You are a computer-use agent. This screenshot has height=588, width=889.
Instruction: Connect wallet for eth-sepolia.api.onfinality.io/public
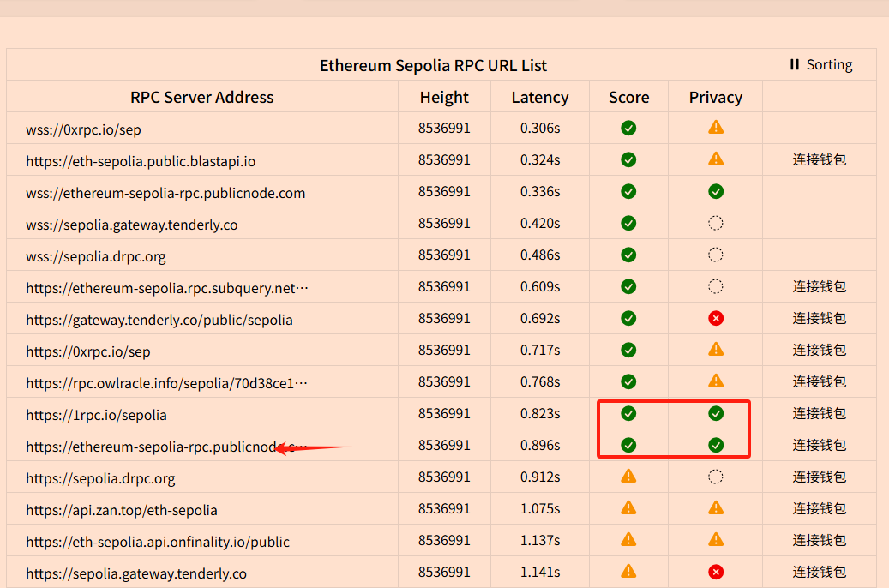tap(820, 541)
